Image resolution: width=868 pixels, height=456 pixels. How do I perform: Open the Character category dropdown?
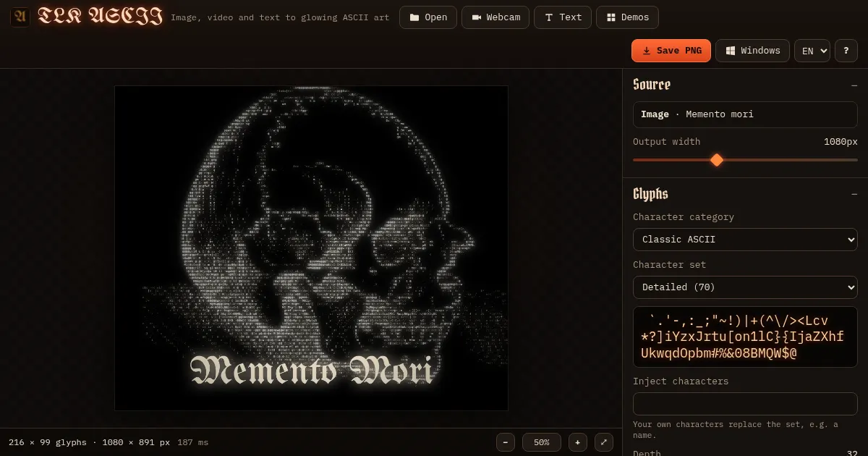click(x=745, y=240)
